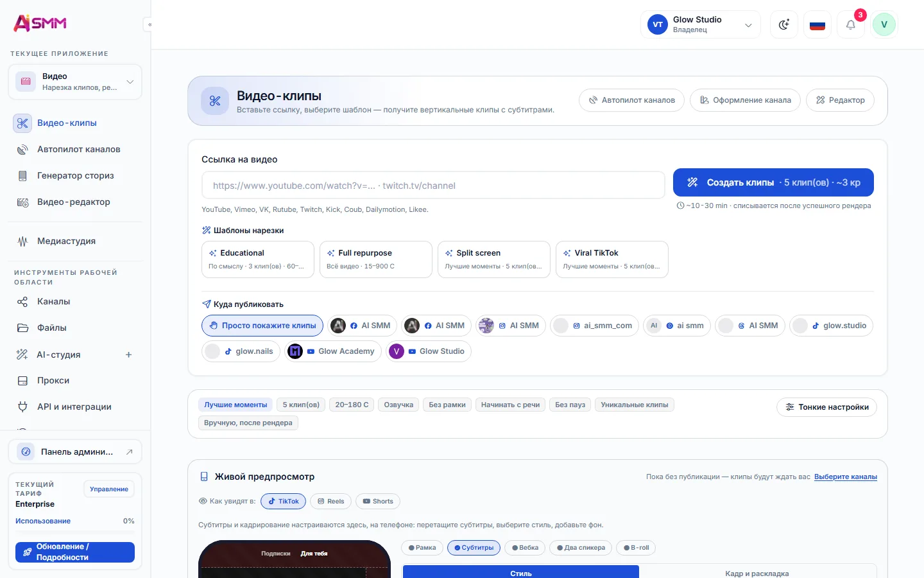Click the Озвучка settings chip
The image size is (924, 578).
[x=398, y=405]
